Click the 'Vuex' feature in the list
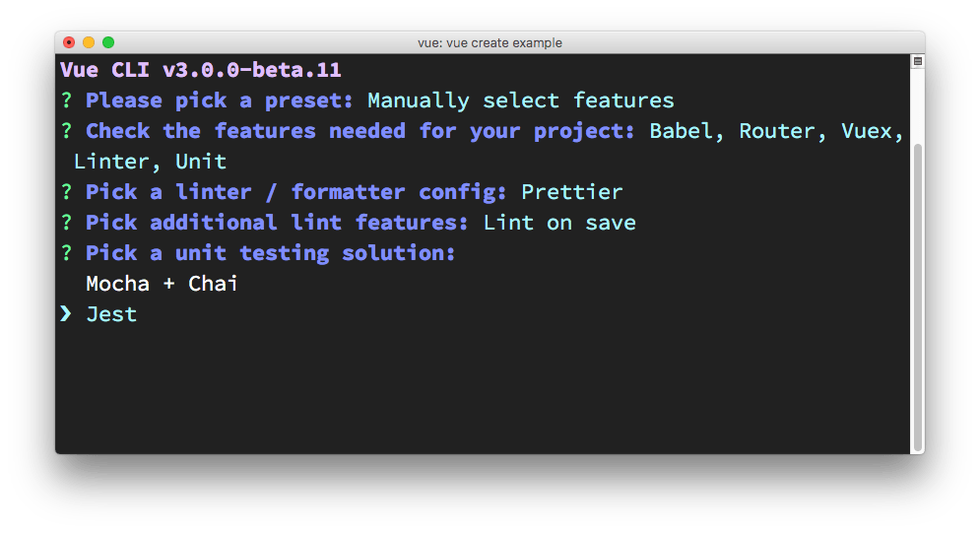This screenshot has width=980, height=533. click(872, 131)
